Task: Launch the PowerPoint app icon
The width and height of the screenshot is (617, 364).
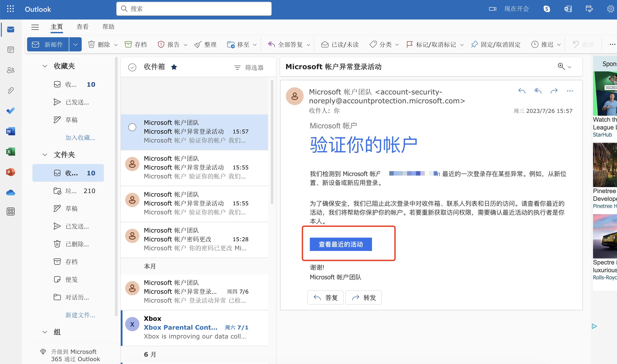Action: click(11, 172)
